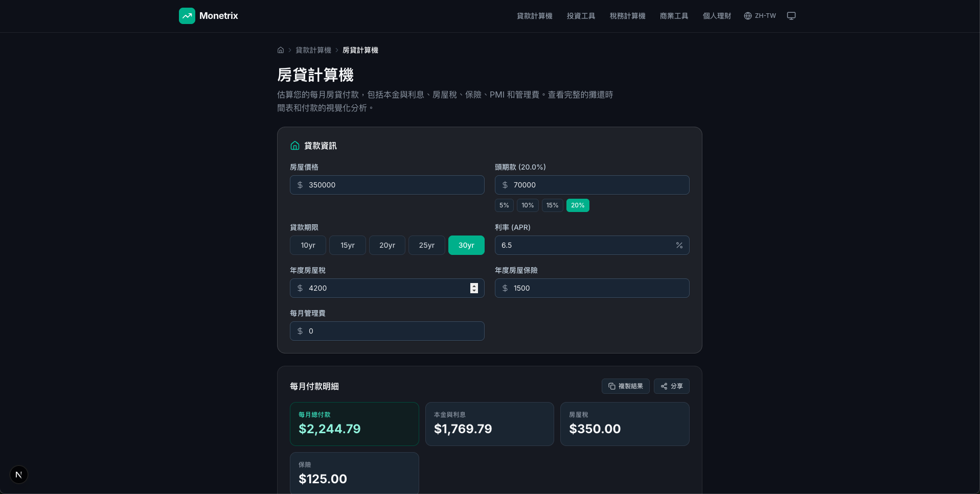This screenshot has width=980, height=494.
Task: Choose 30yr loan term
Action: pos(466,245)
